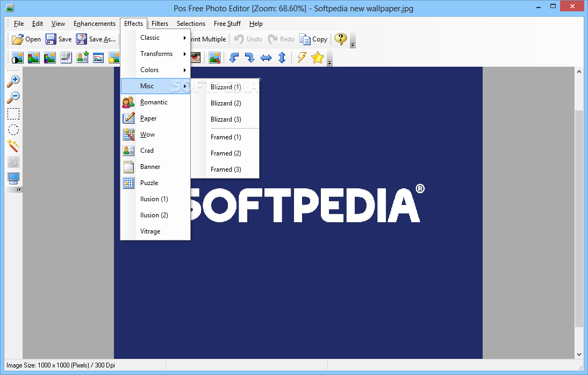Open the Enhancements menu
The width and height of the screenshot is (588, 375).
tap(95, 24)
